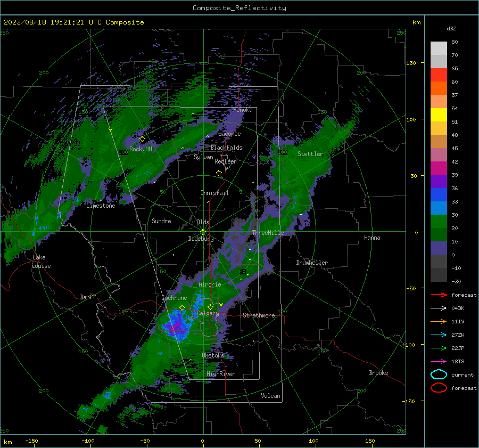The image size is (479, 448).
Task: Click the Didsbury town label
Action: click(x=201, y=239)
